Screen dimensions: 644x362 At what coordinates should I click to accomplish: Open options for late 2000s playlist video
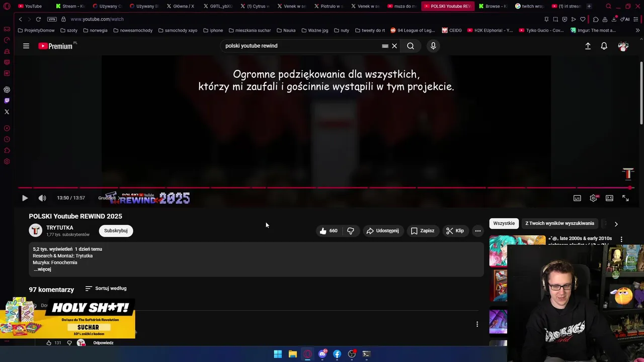(x=621, y=239)
